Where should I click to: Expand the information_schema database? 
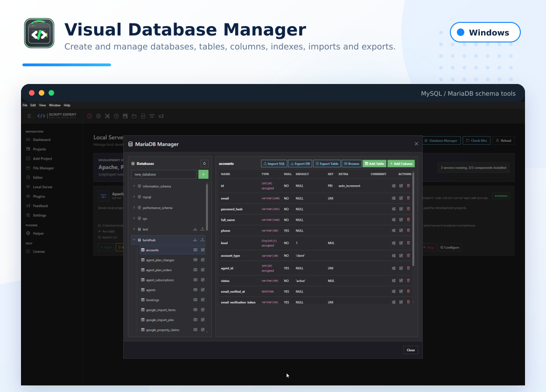click(134, 186)
